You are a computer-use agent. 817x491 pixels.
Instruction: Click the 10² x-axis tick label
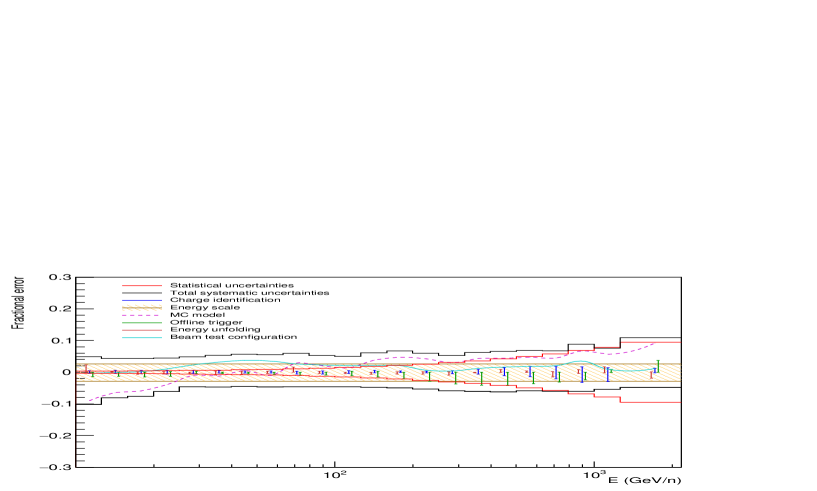[335, 475]
